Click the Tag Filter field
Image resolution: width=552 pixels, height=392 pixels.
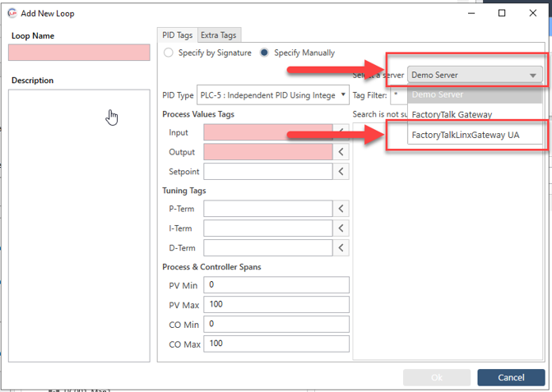click(x=399, y=95)
